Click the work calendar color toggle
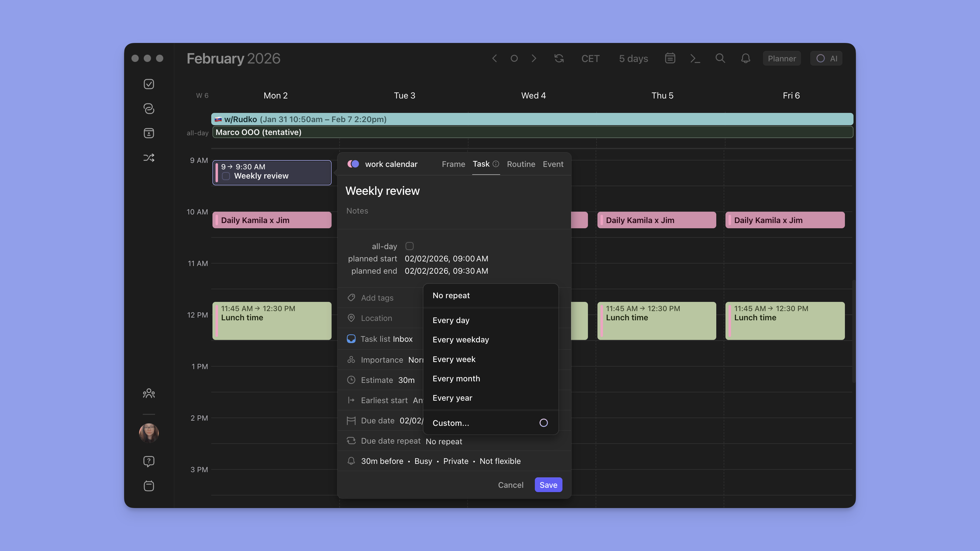The height and width of the screenshot is (551, 980). [x=353, y=164]
